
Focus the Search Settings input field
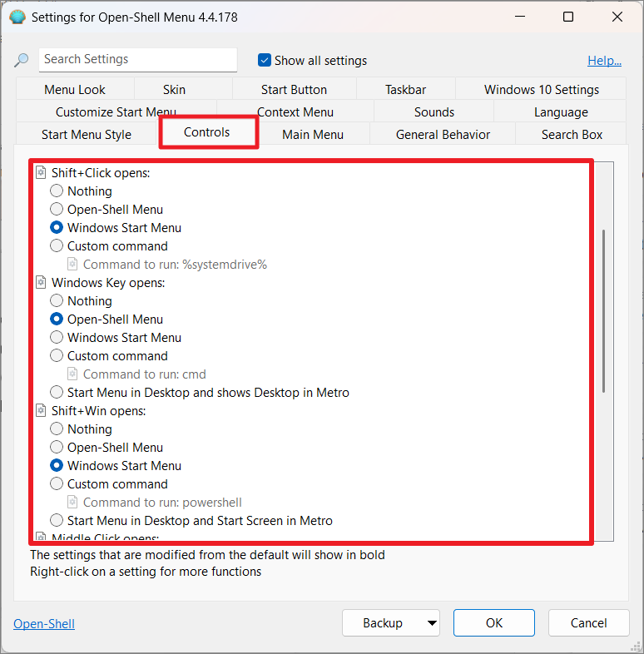(137, 60)
